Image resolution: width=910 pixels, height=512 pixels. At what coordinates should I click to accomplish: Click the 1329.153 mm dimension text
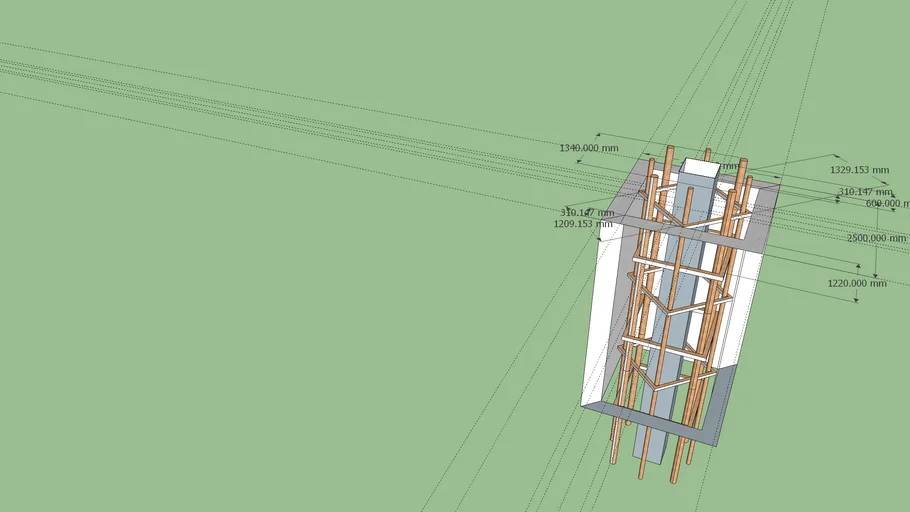[x=859, y=170]
